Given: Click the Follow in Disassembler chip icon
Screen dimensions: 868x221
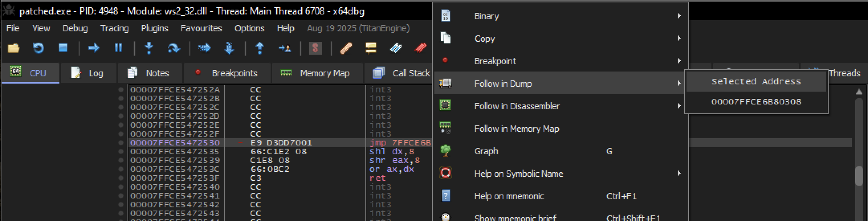Looking at the screenshot, I should (x=446, y=106).
